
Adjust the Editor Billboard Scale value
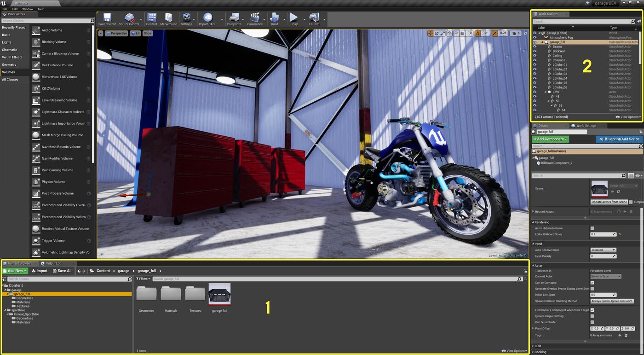click(x=603, y=234)
